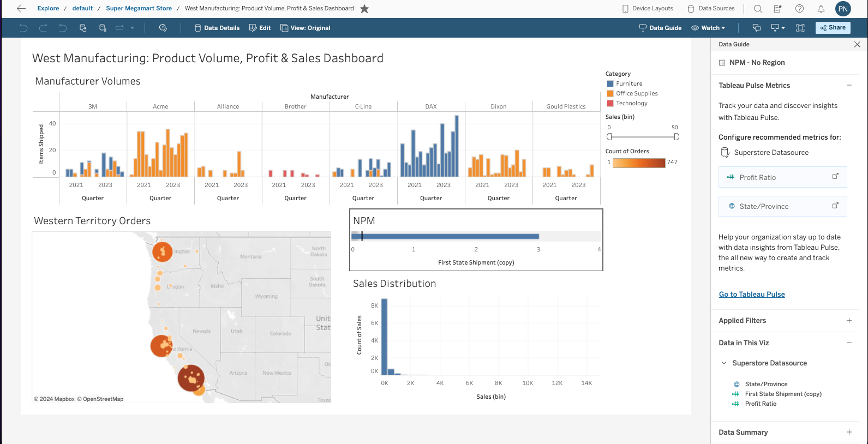This screenshot has width=868, height=444.
Task: Enter full screen mode
Action: pyautogui.click(x=800, y=28)
